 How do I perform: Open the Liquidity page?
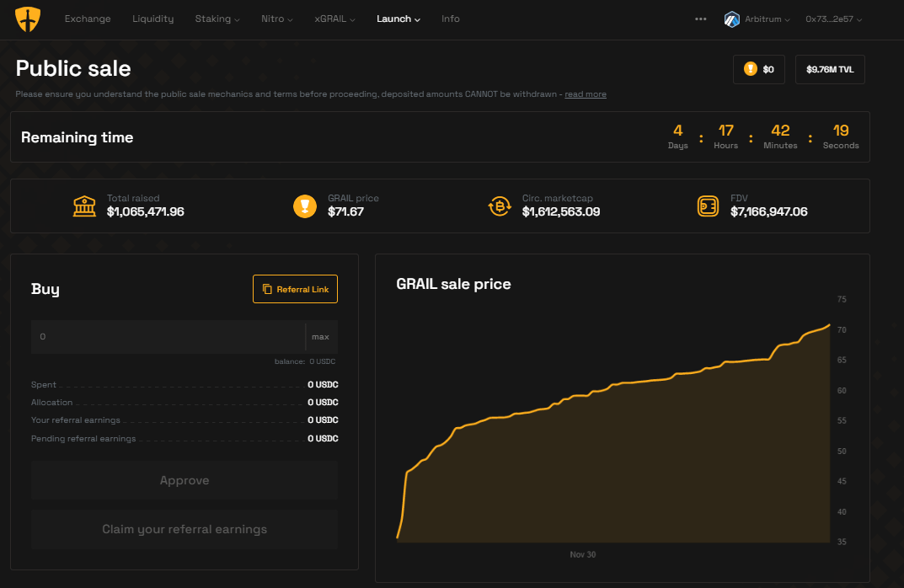coord(152,19)
